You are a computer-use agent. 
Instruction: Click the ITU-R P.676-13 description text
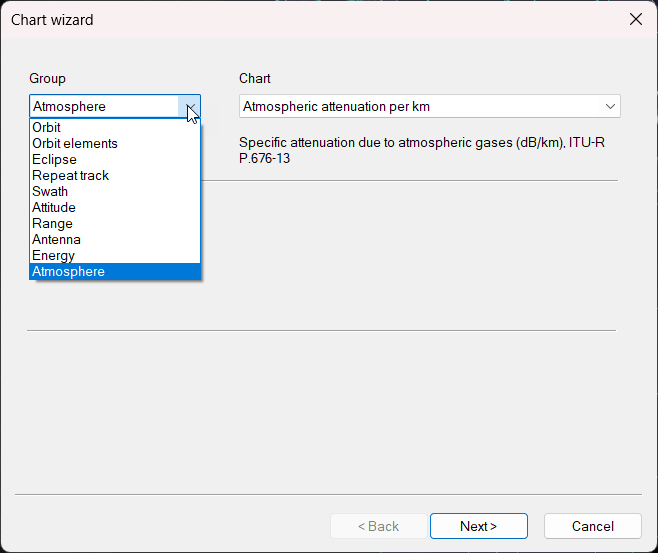pyautogui.click(x=422, y=150)
